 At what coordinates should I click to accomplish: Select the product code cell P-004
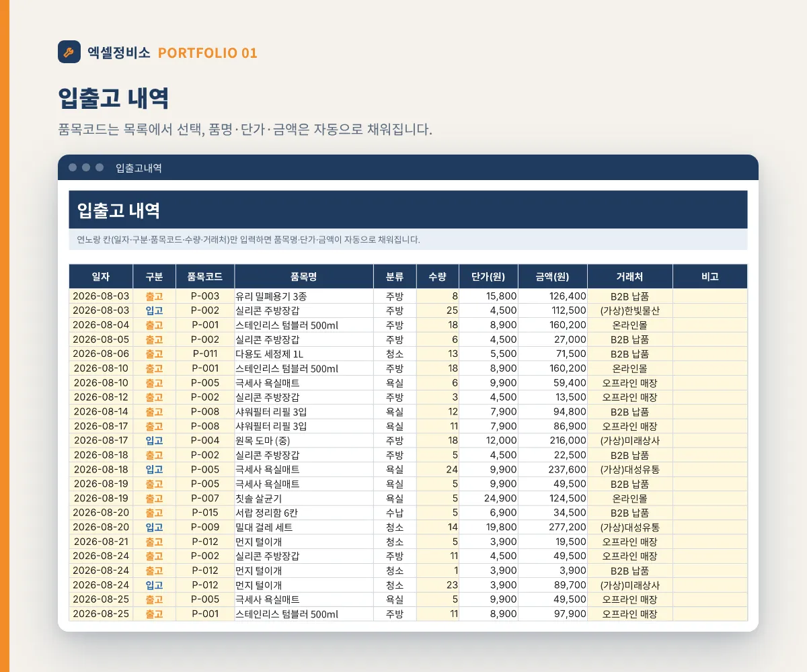[205, 440]
